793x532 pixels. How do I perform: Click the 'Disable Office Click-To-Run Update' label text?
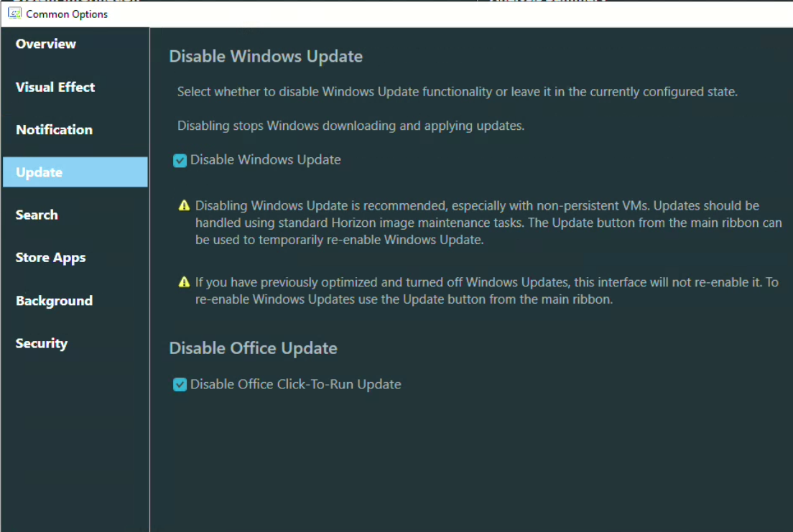(x=295, y=384)
